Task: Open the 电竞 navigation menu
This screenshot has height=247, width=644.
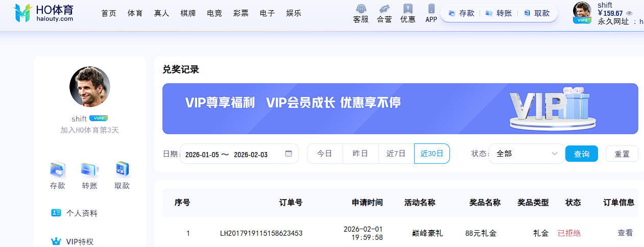Action: [x=214, y=13]
